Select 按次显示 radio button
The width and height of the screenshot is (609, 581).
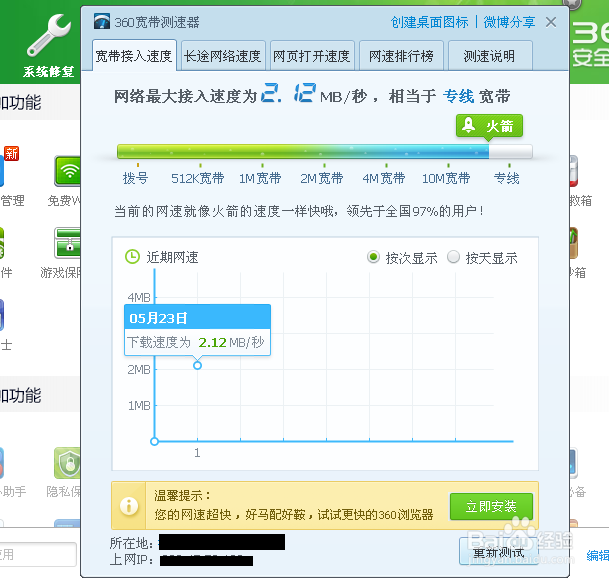click(373, 257)
